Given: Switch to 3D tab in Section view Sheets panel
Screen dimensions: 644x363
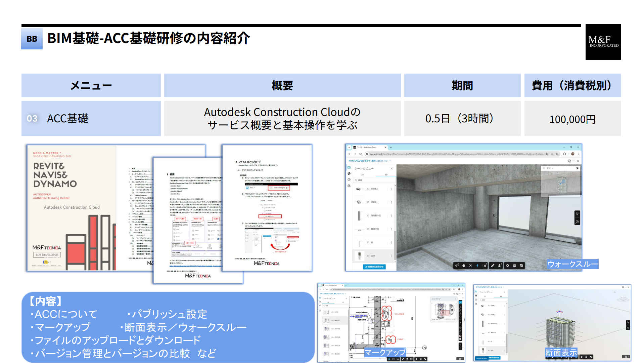Looking at the screenshot, I should [501, 296].
